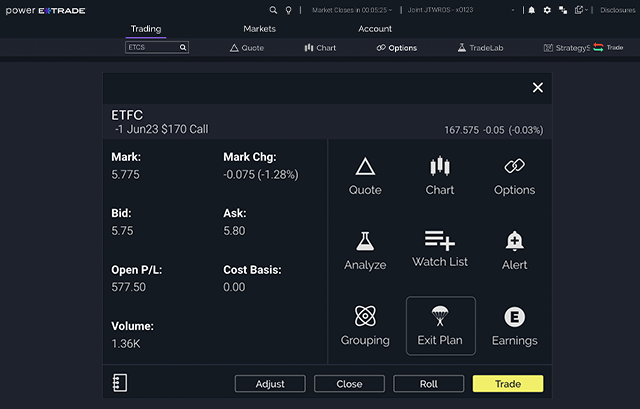Viewport: 640px width, 409px height.
Task: Add ETFC to Watch List
Action: (440, 250)
